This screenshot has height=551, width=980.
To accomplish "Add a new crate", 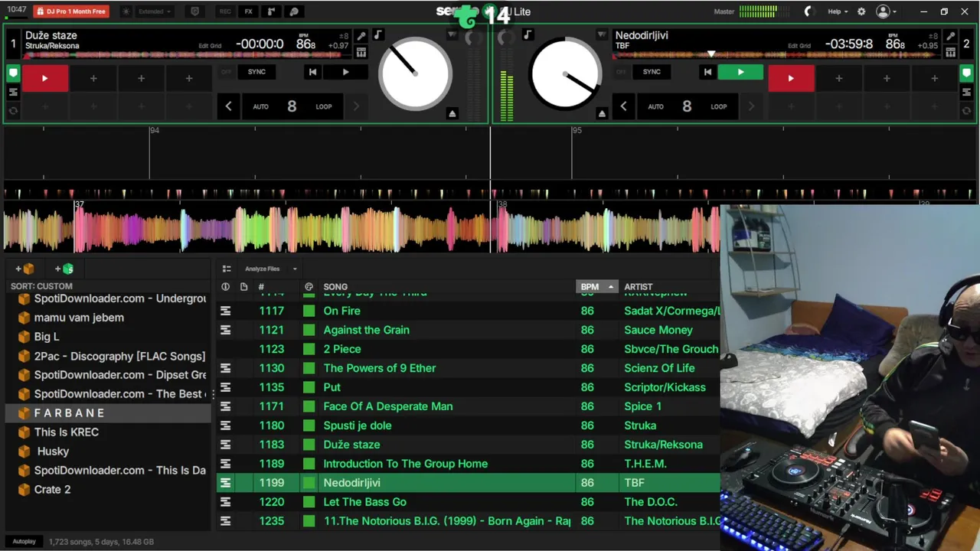I will click(x=24, y=269).
